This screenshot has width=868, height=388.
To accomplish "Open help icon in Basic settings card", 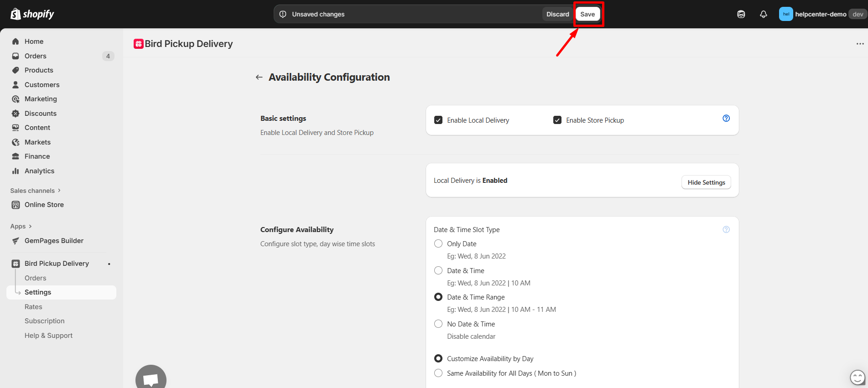I will pos(726,119).
